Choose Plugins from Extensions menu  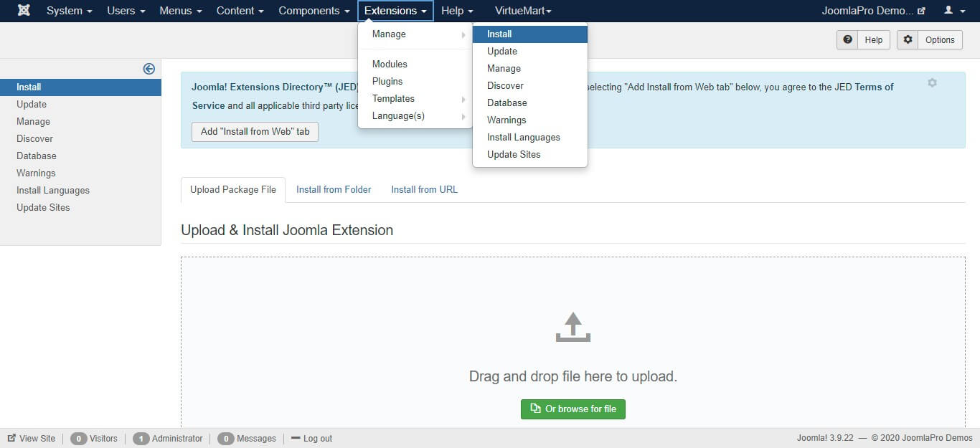[387, 82]
